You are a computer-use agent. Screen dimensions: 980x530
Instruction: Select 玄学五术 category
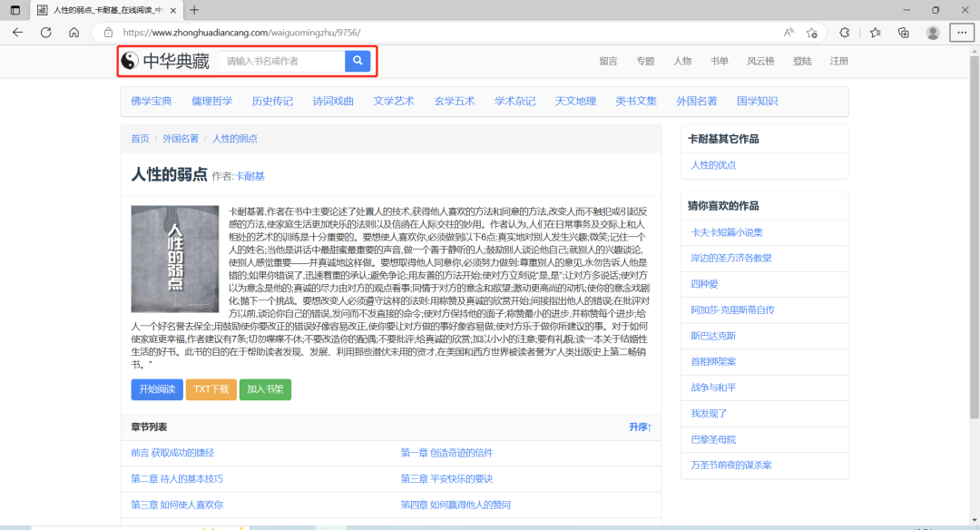455,101
